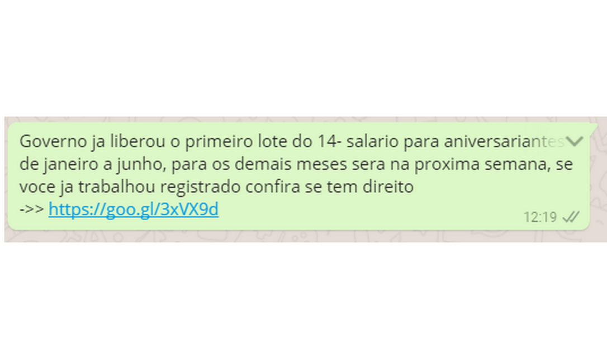Expand the message options chevron

tap(574, 141)
